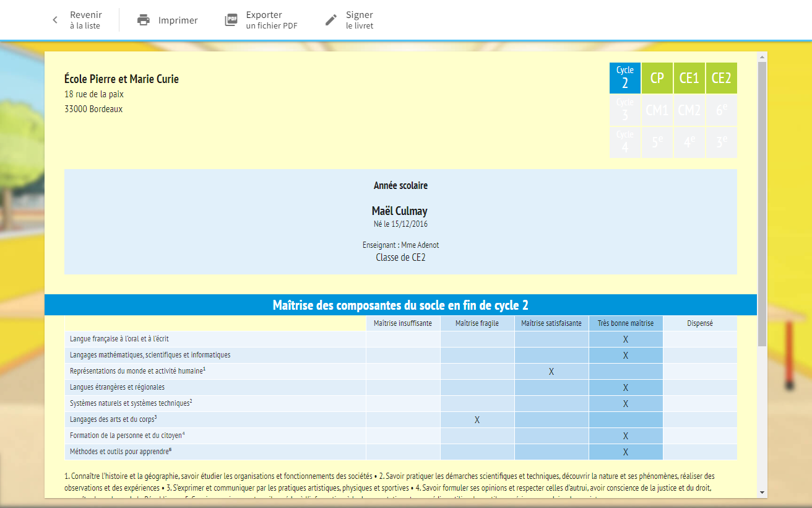This screenshot has width=812, height=508.
Task: Click the pen icon next to Signer
Action: 330,19
